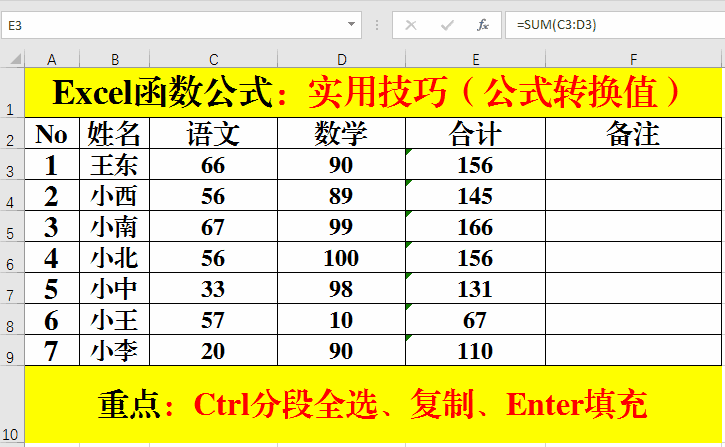Click 语文 score 67 for 小南

[213, 226]
